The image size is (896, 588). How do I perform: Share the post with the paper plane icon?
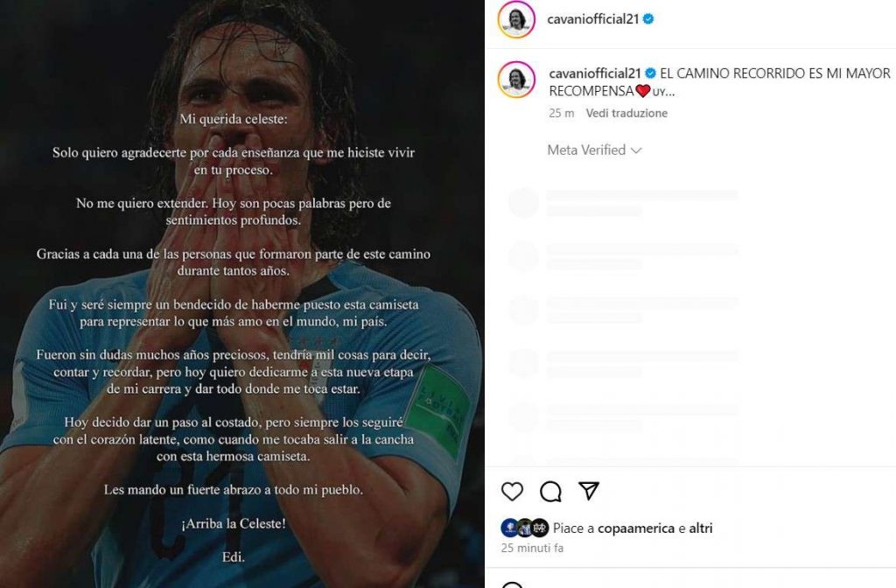click(589, 491)
